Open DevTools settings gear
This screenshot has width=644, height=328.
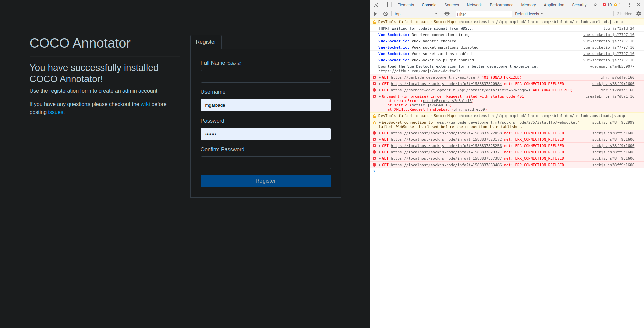click(x=639, y=14)
